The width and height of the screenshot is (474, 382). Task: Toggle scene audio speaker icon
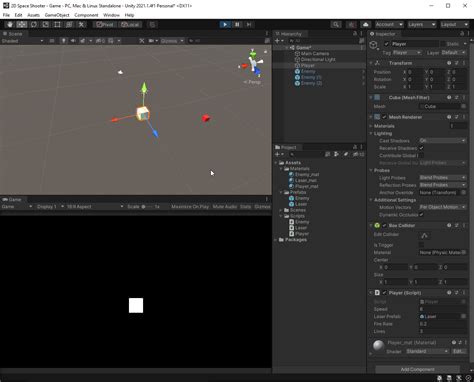tap(73, 41)
